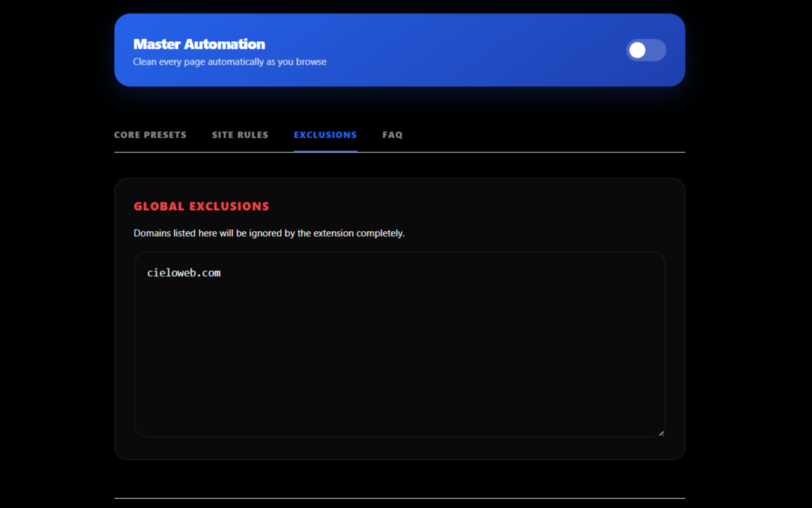Click the divider at the page bottom

point(400,498)
